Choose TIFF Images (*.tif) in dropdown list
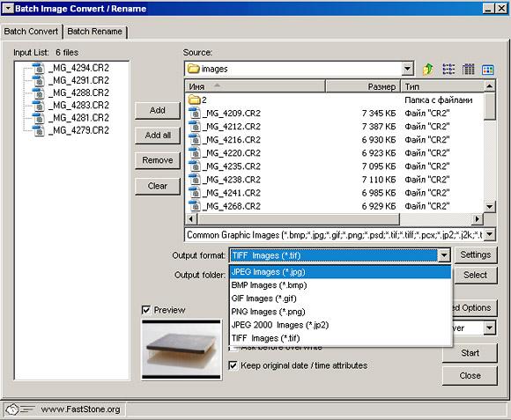Viewport: 511px width, 420px height. pyautogui.click(x=340, y=338)
